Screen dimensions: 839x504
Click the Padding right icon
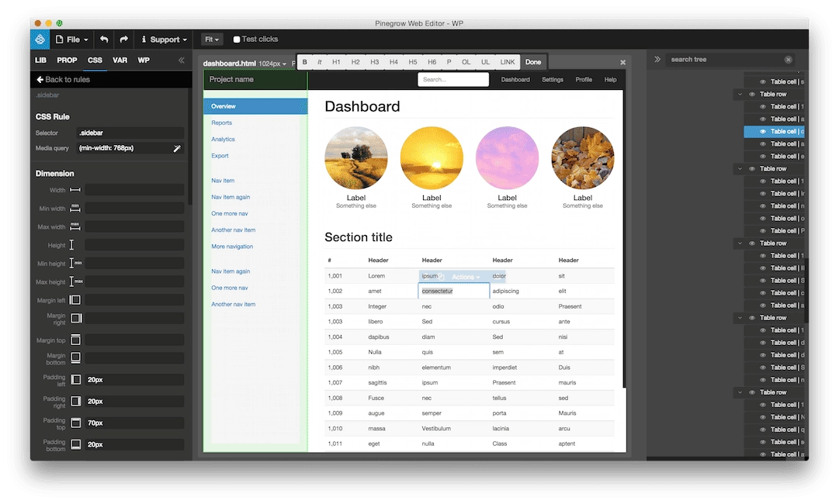(76, 401)
